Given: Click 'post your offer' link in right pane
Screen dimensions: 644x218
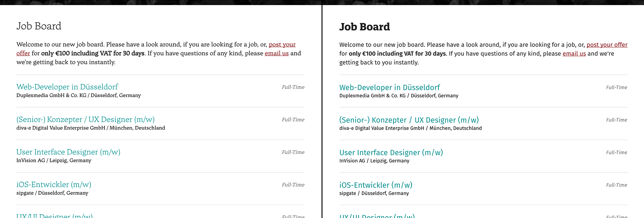Looking at the screenshot, I should pyautogui.click(x=607, y=45).
